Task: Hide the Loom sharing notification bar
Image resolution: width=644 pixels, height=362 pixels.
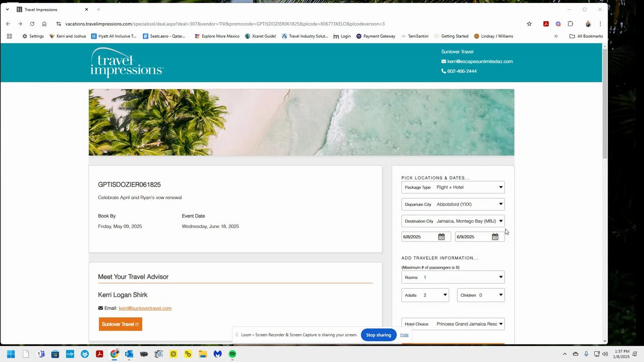Action: point(404,335)
